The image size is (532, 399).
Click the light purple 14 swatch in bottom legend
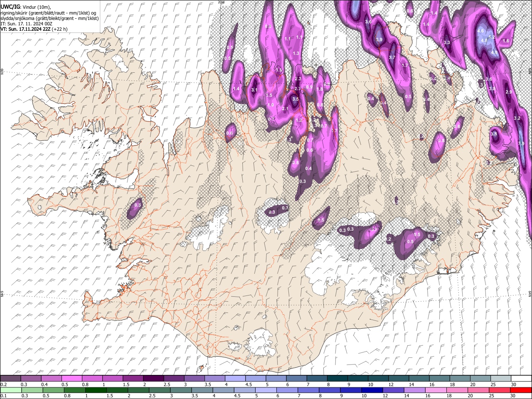[414, 390]
